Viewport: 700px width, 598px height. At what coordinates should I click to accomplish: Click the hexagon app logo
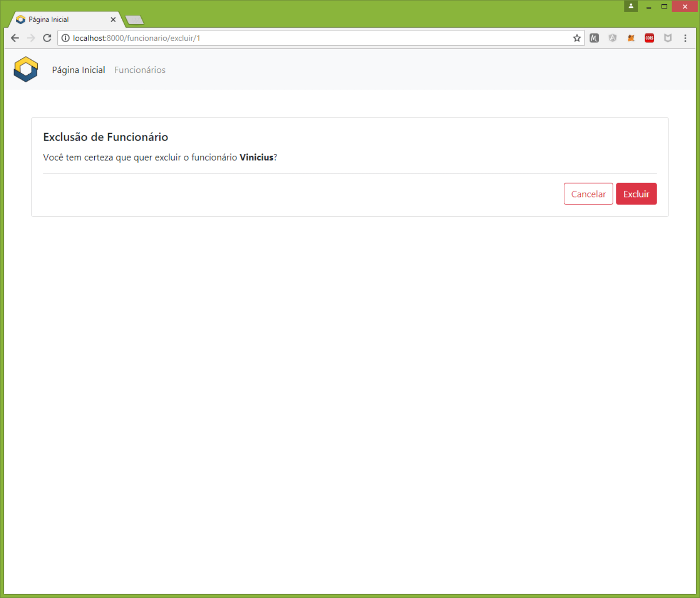click(x=26, y=69)
